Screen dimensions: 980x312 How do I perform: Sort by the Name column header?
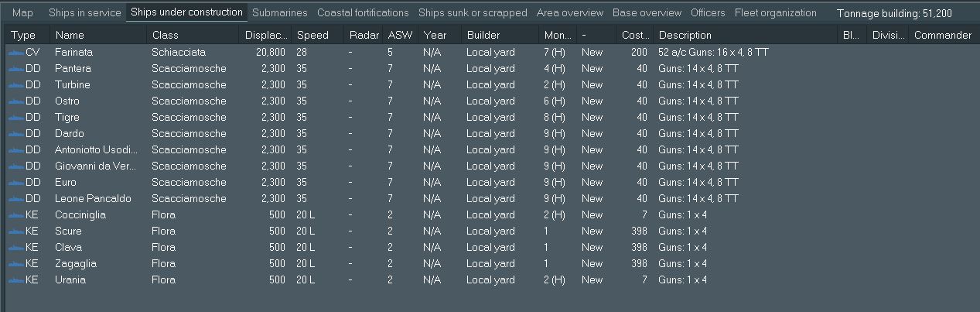click(x=98, y=35)
